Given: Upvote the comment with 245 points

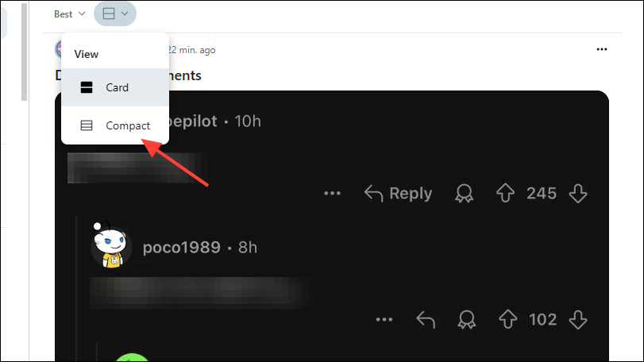Looking at the screenshot, I should coord(505,194).
